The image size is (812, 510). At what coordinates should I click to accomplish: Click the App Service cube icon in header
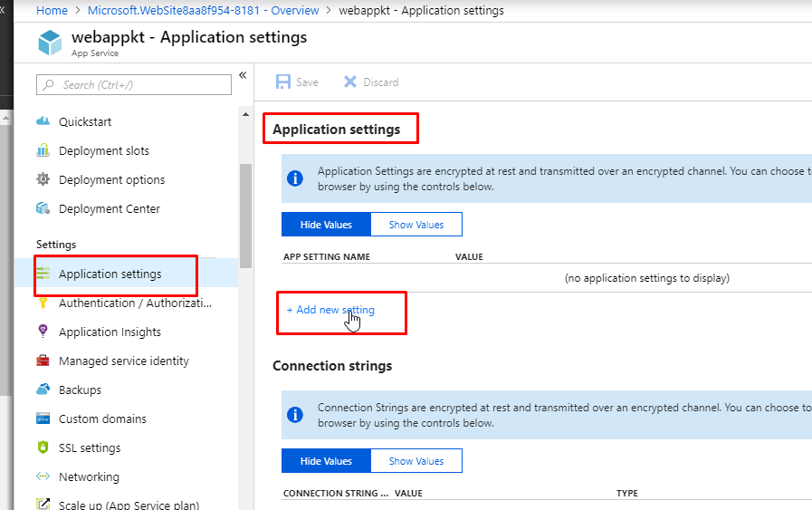[50, 43]
